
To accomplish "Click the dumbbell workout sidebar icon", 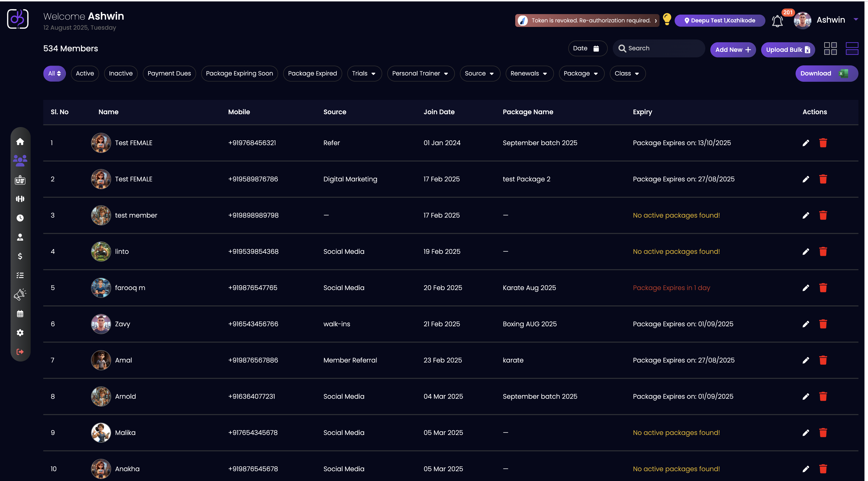I will point(20,199).
